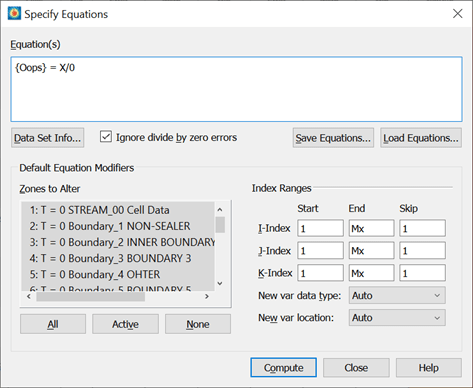Select zone 4: Boundary_3 BOUNDARY 3
The width and height of the screenshot is (473, 388).
click(x=118, y=258)
